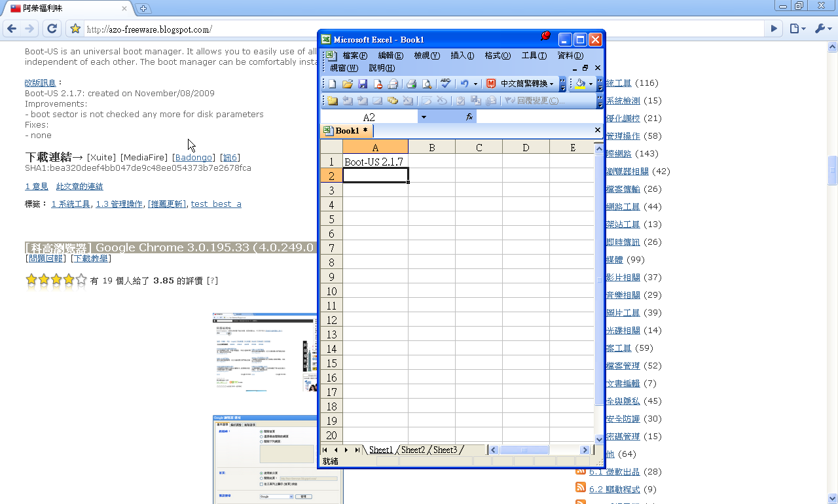Show more options for the formatting toolbar
Viewport: 838px width, 504px height.
point(600,84)
